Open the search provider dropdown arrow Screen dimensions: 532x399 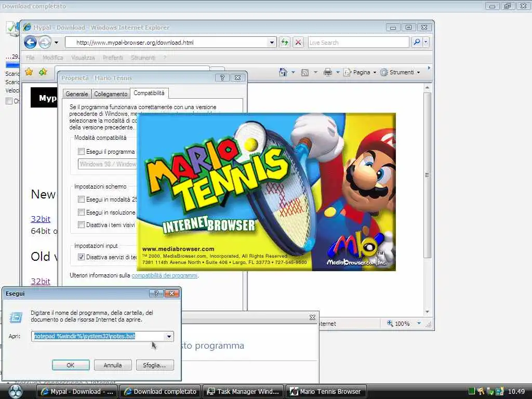click(x=426, y=43)
